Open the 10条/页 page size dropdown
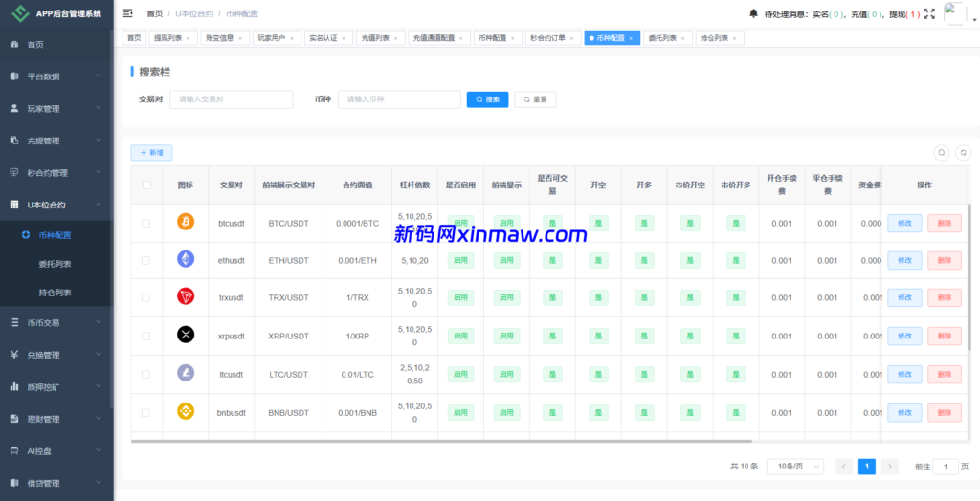Screen dimensions: 980x501 [x=795, y=467]
